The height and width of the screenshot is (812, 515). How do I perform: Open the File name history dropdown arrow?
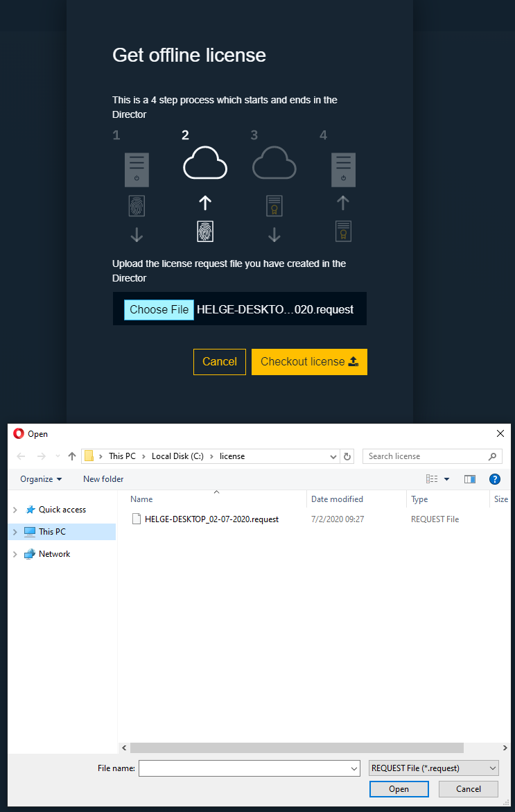click(x=355, y=768)
